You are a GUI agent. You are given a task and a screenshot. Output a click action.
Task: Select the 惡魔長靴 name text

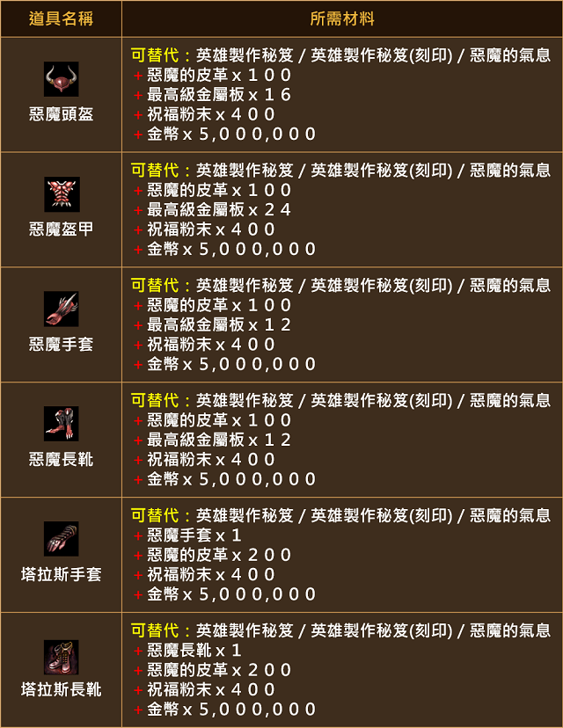pyautogui.click(x=62, y=459)
